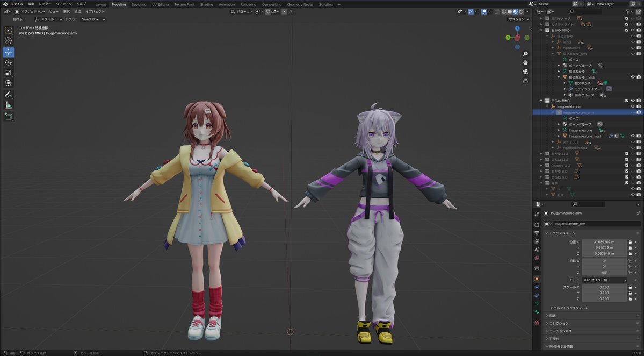
Task: Unlock the 位置 X lock icon
Action: click(631, 242)
